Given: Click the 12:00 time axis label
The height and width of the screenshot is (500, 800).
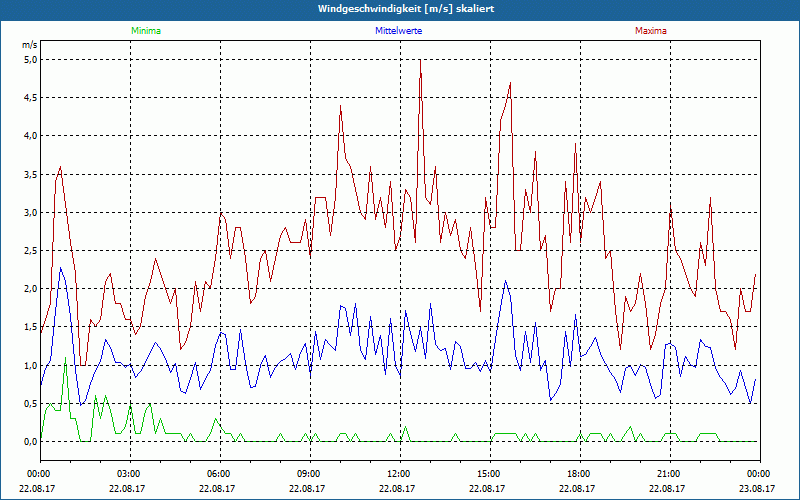Looking at the screenshot, I should (x=398, y=474).
